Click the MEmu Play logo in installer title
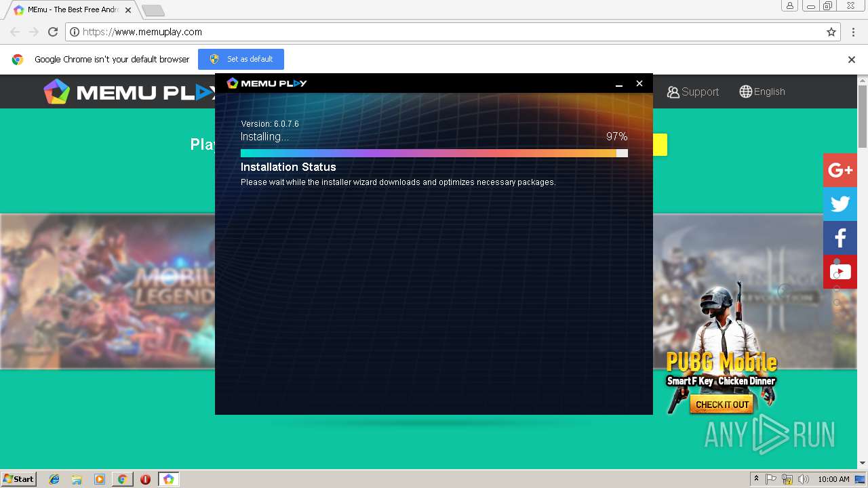 [x=267, y=83]
